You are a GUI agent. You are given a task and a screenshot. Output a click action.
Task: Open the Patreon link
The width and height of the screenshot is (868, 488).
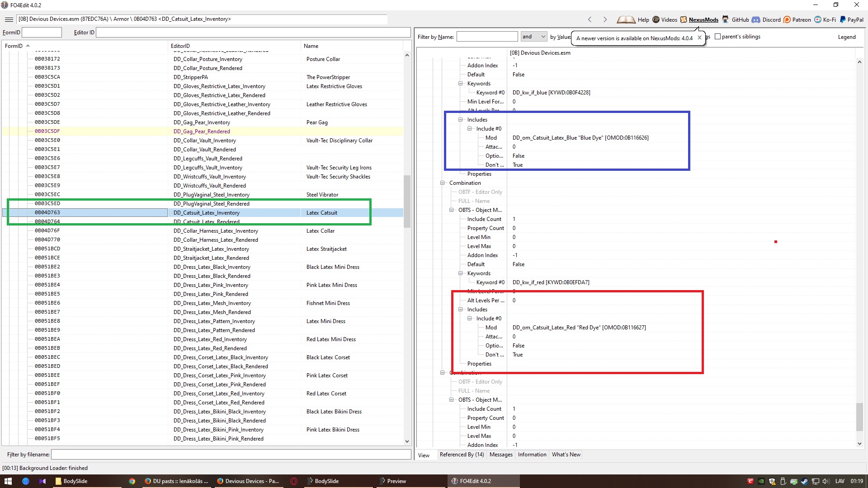pyautogui.click(x=797, y=19)
